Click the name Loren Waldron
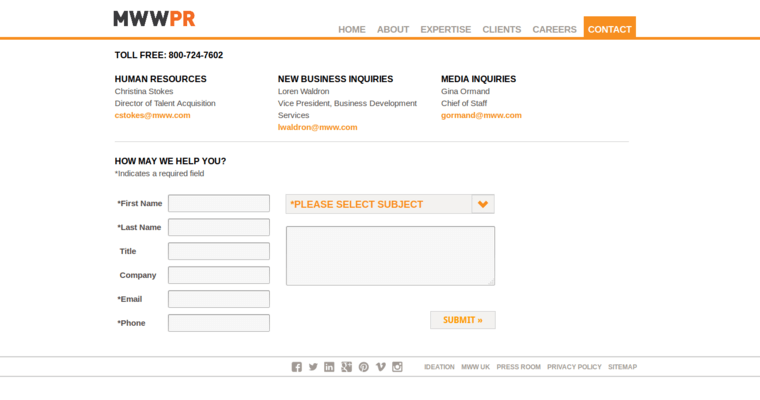This screenshot has width=760, height=400. pos(303,91)
